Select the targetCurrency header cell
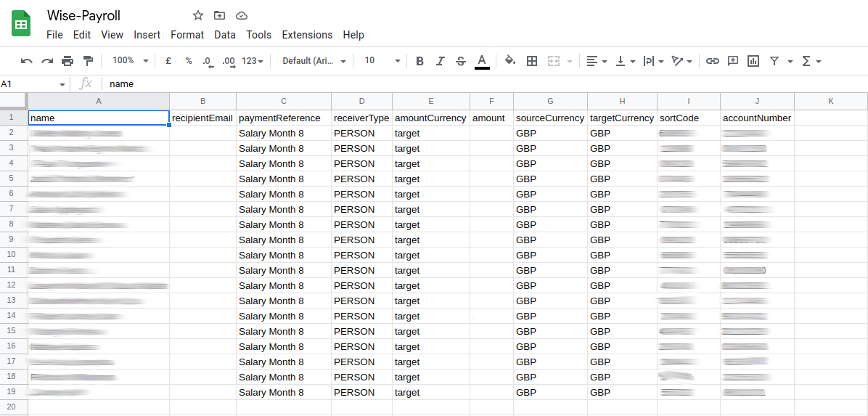868x416 pixels. point(622,118)
